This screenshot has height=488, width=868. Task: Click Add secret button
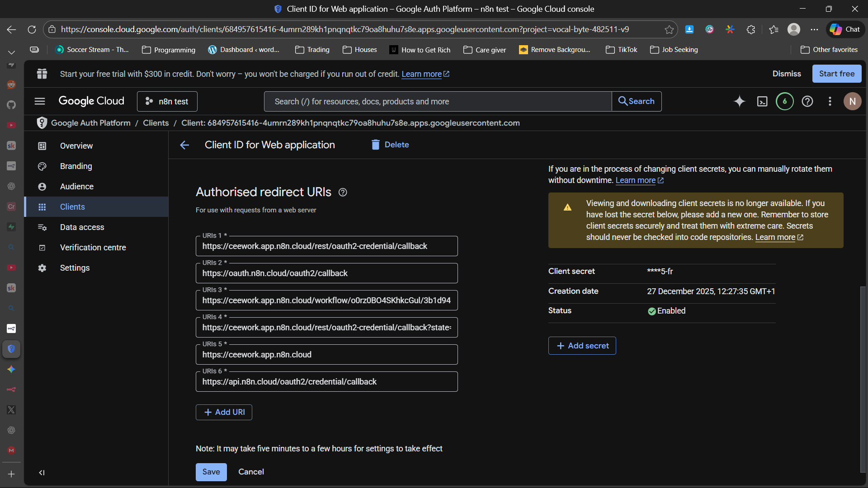point(582,346)
